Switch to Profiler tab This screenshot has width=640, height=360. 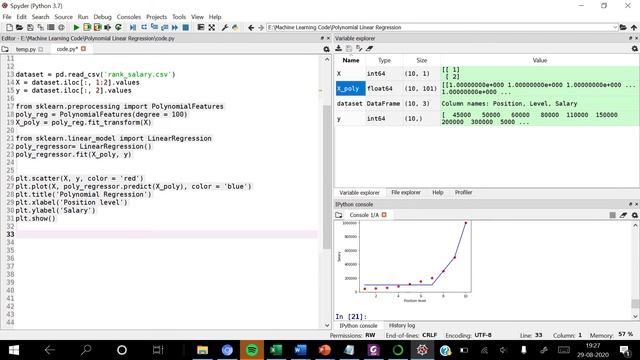pyautogui.click(x=463, y=192)
